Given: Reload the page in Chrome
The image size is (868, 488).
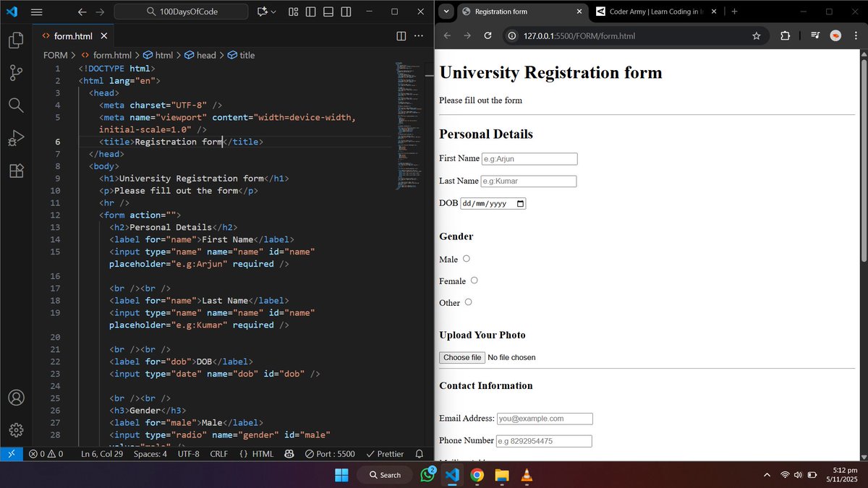Looking at the screenshot, I should 488,36.
